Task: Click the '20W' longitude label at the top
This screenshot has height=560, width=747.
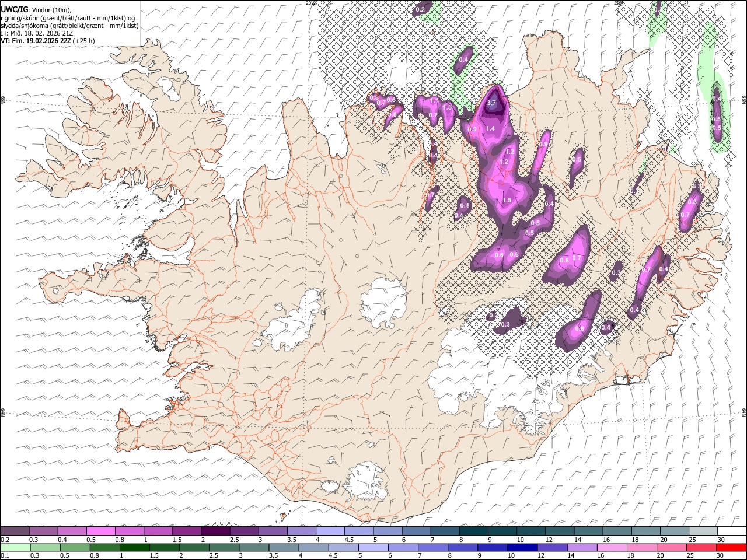Action: coord(310,3)
